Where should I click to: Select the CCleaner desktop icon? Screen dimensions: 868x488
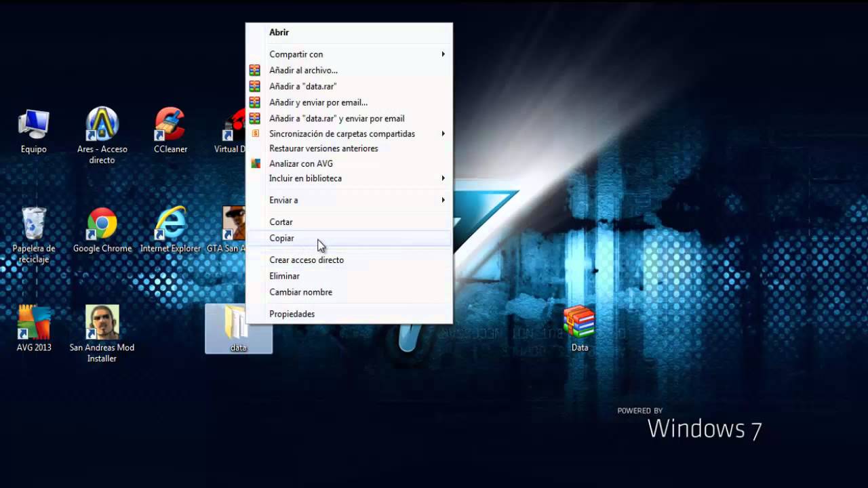point(170,131)
